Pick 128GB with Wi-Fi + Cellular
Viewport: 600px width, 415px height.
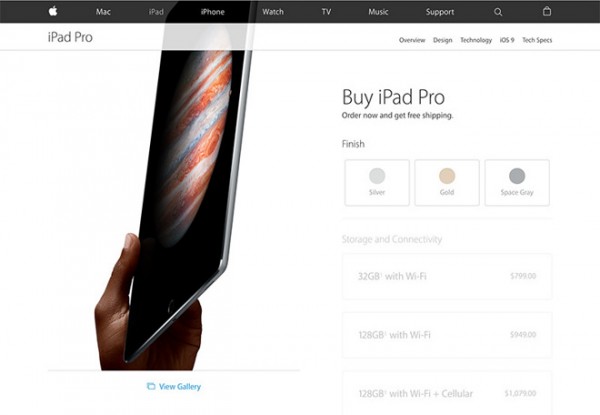(447, 393)
